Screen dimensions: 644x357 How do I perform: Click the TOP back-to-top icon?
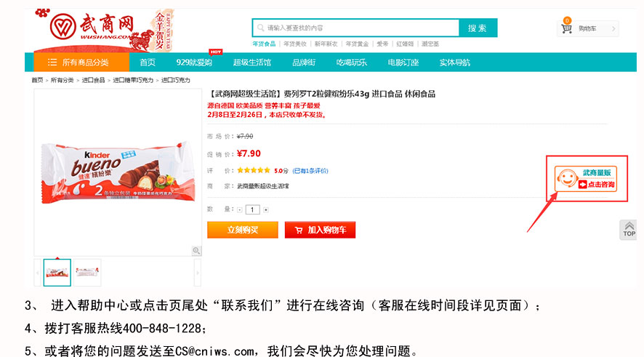[x=629, y=230]
